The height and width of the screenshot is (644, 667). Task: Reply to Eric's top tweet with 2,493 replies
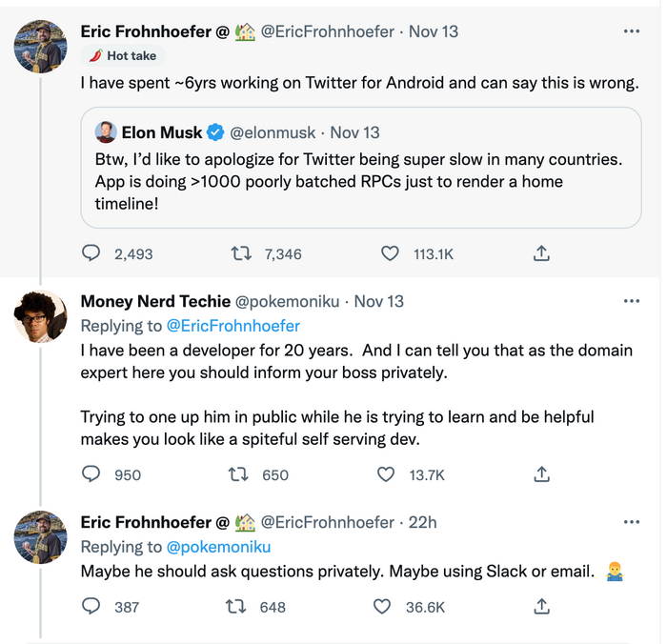pos(91,253)
